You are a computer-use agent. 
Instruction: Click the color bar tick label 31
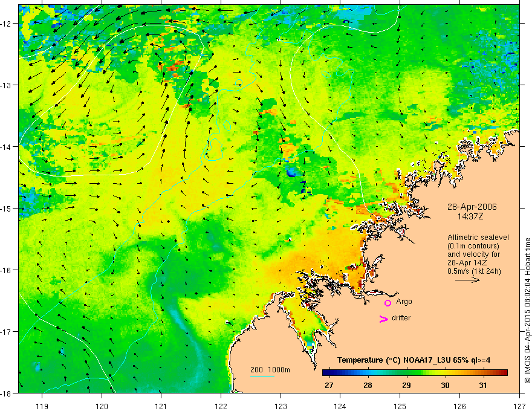[x=483, y=385]
